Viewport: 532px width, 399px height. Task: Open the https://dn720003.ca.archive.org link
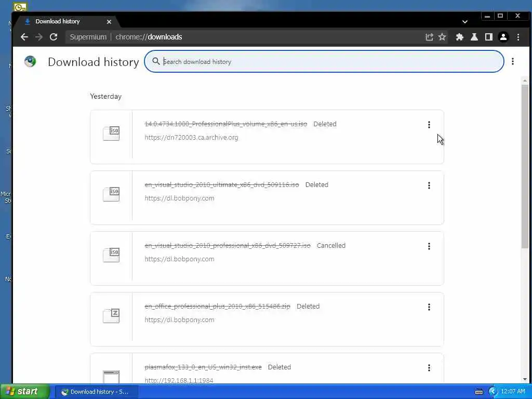[191, 137]
